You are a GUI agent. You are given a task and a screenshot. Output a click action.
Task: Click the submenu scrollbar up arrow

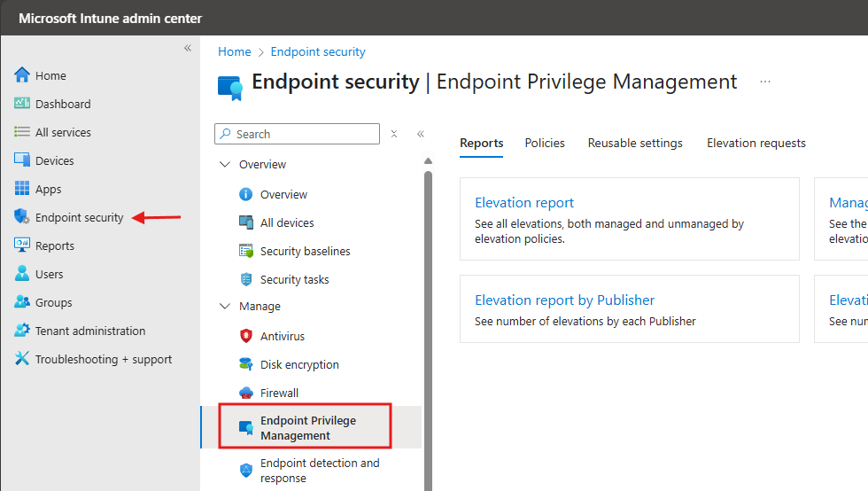click(x=428, y=161)
